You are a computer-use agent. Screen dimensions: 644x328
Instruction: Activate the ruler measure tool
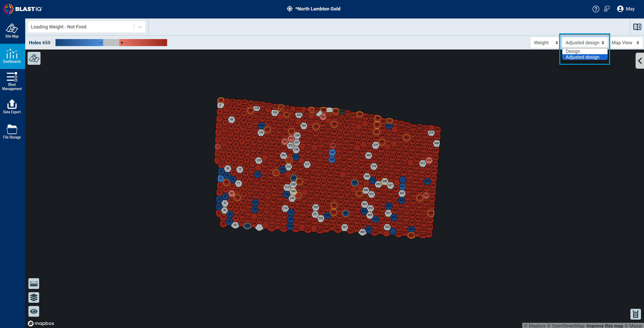coord(34,284)
